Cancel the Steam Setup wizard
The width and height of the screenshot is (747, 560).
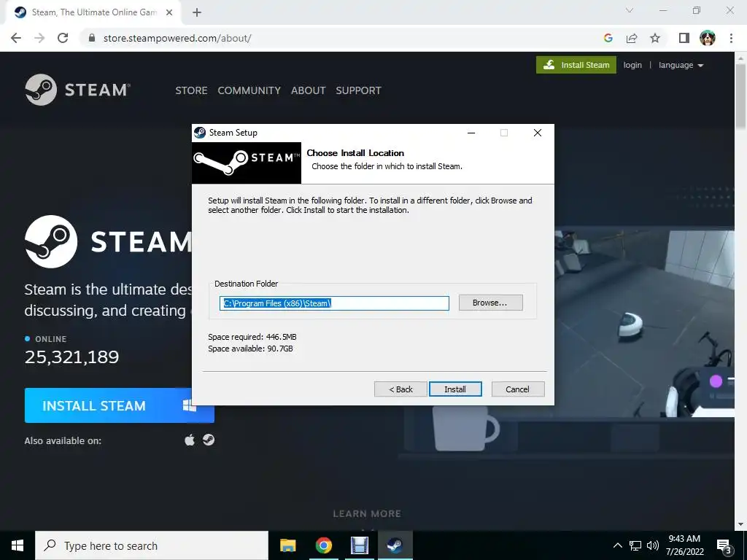pos(517,389)
